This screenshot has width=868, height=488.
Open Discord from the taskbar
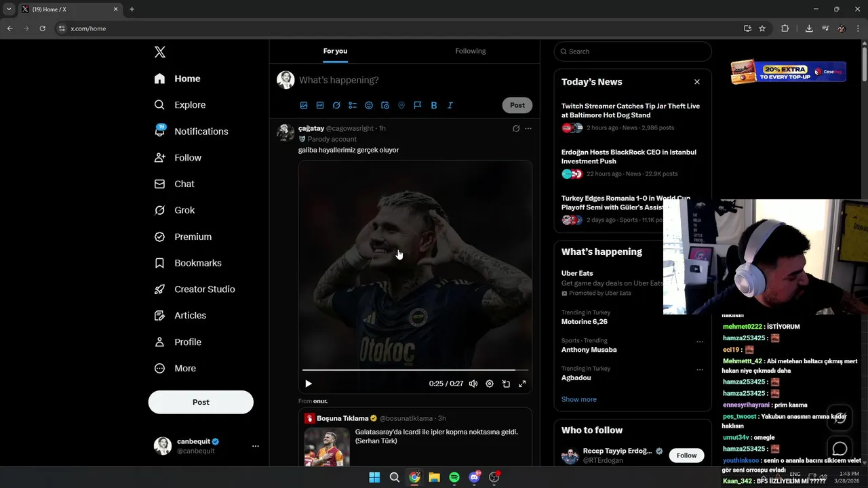pos(475,477)
